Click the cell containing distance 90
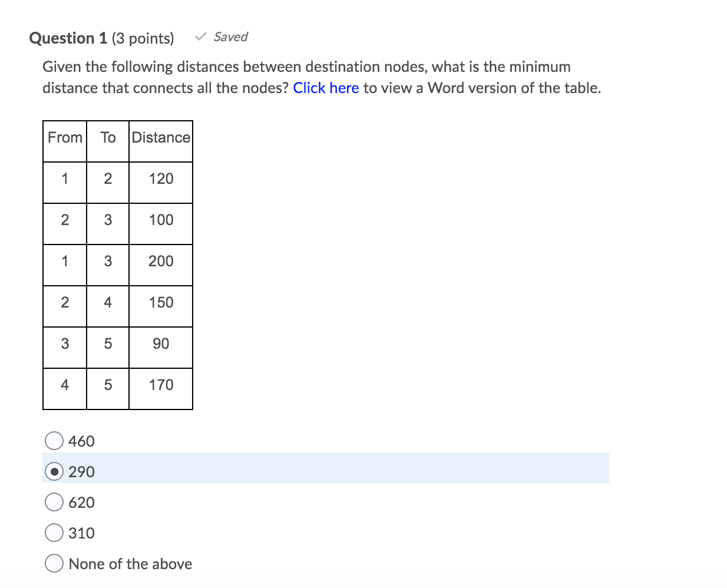727x588 pixels. (x=160, y=343)
